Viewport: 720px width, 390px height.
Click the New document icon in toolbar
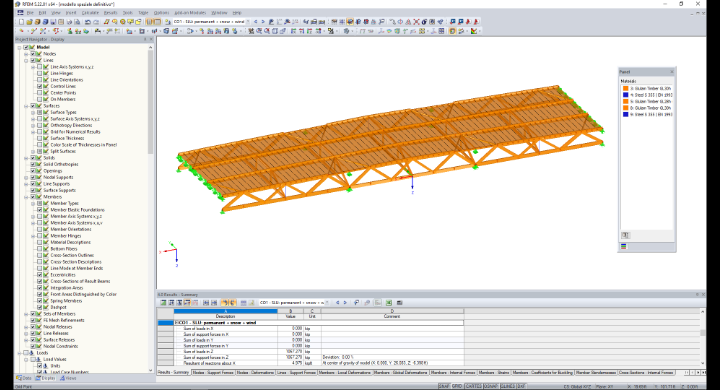coord(21,22)
